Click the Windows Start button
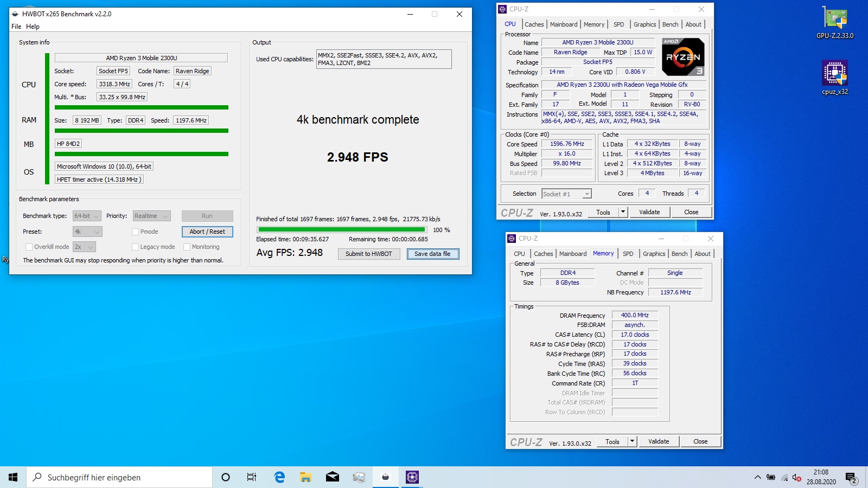This screenshot has width=868, height=488. click(13, 477)
